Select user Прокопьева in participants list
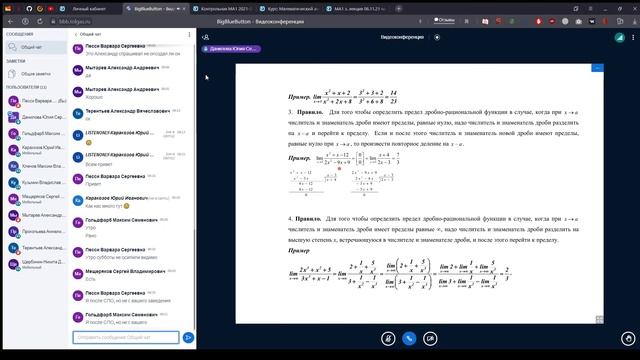The image size is (640, 360). point(37,231)
